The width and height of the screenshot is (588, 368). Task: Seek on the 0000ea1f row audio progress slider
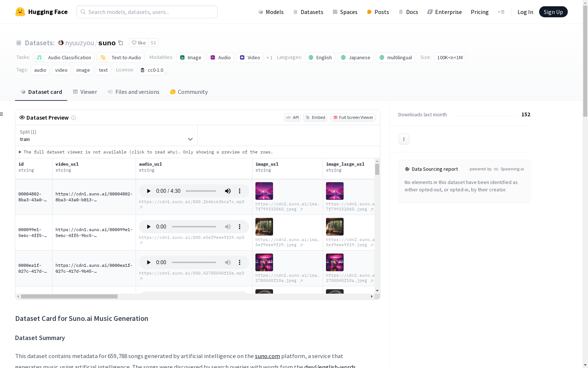[194, 262]
